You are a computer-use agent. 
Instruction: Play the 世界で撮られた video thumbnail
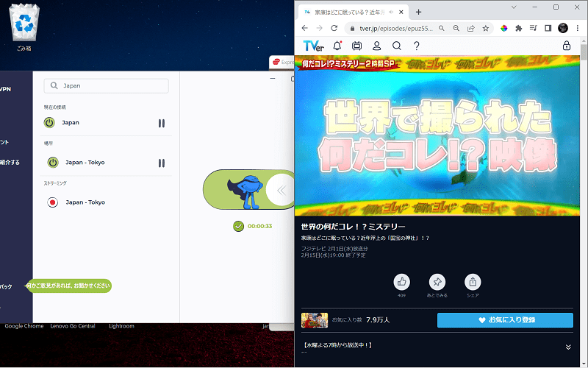tap(437, 135)
